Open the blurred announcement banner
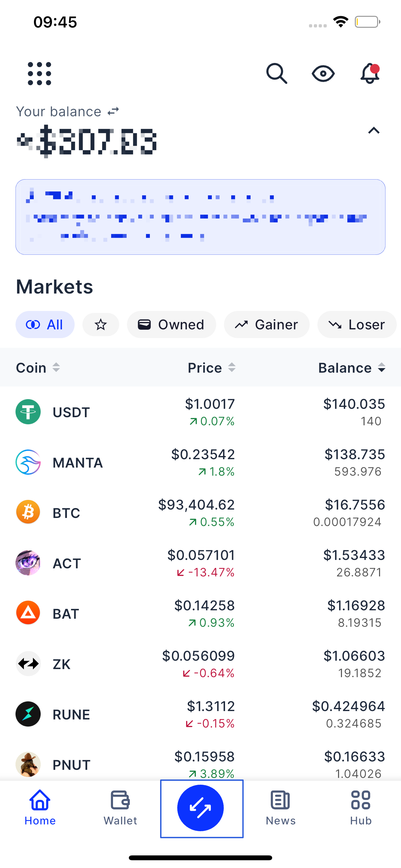The image size is (401, 868). 200,217
